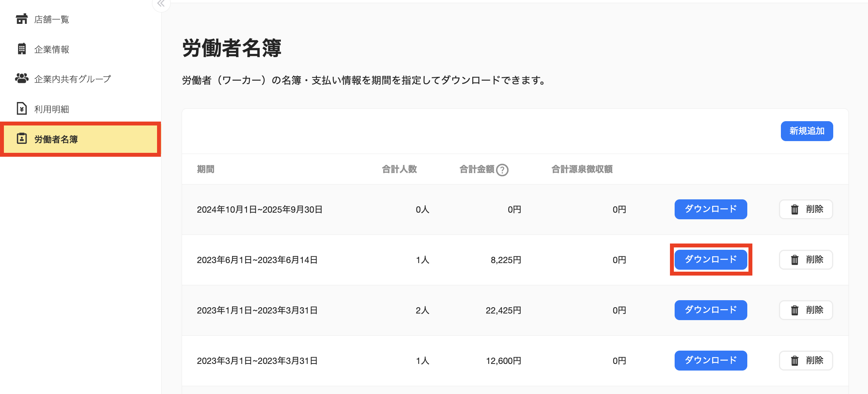Click trash icon in 2023年6月1日 row
Screen dimensions: 868x394
[x=795, y=260]
